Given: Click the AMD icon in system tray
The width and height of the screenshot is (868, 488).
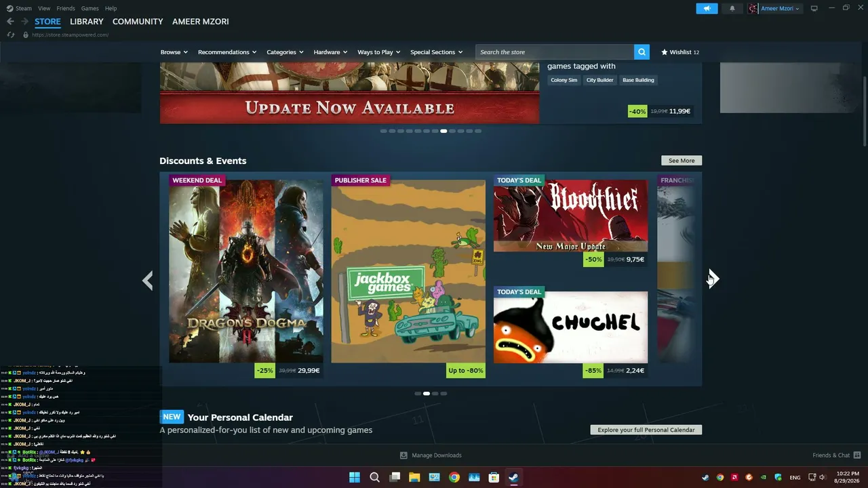Looking at the screenshot, I should [x=734, y=477].
